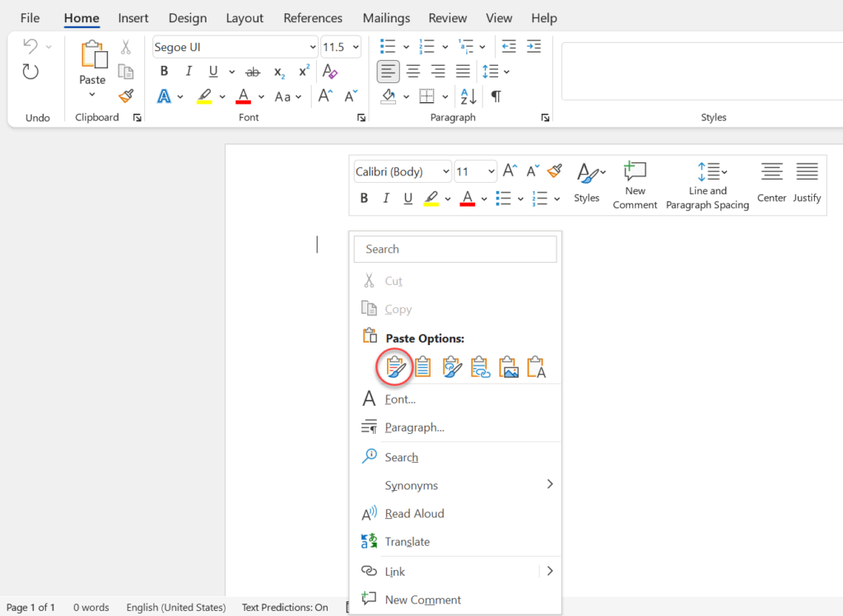Open Font dialog launcher in ribbon
Image resolution: width=843 pixels, height=616 pixels.
point(361,118)
